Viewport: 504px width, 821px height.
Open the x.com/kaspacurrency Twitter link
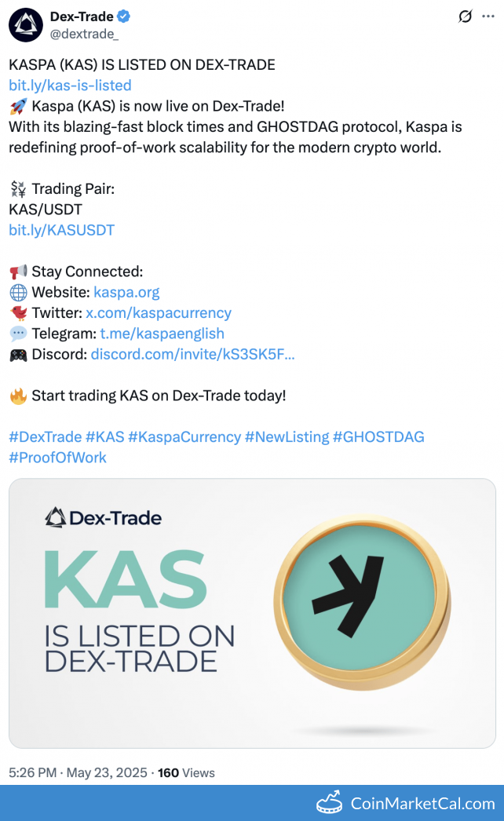(x=158, y=312)
